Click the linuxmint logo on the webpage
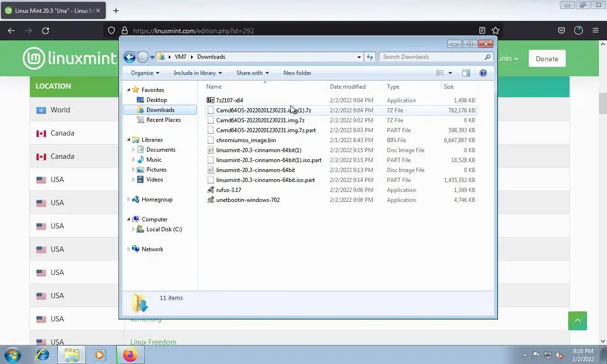Viewport: 607px width, 364px height. pyautogui.click(x=69, y=58)
